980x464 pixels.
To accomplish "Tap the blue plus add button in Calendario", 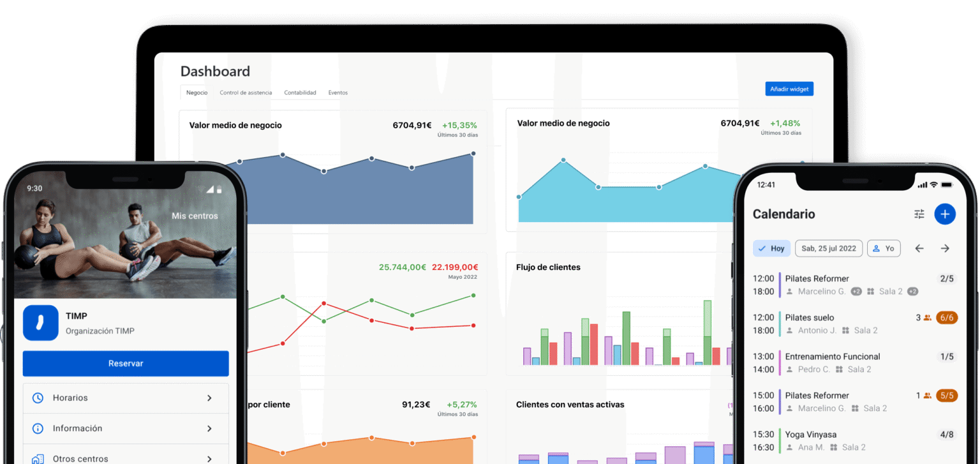I will click(945, 214).
